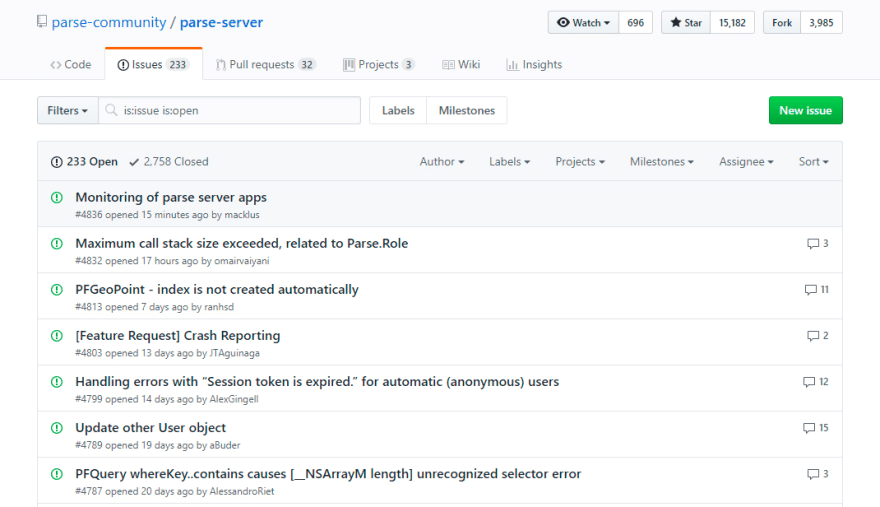Open the Assignee filter dropdown
Viewport: 880px width, 507px height.
746,162
